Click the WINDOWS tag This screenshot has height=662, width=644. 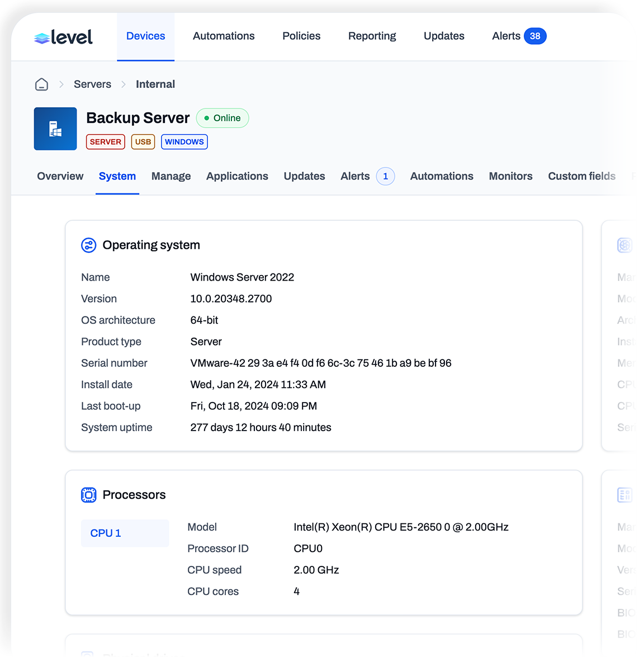(x=184, y=142)
